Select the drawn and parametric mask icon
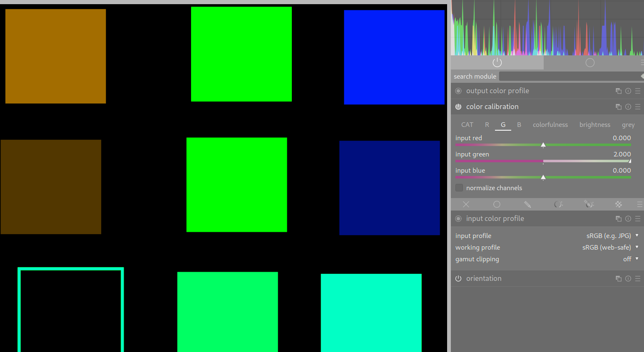This screenshot has width=644, height=352. [x=589, y=204]
